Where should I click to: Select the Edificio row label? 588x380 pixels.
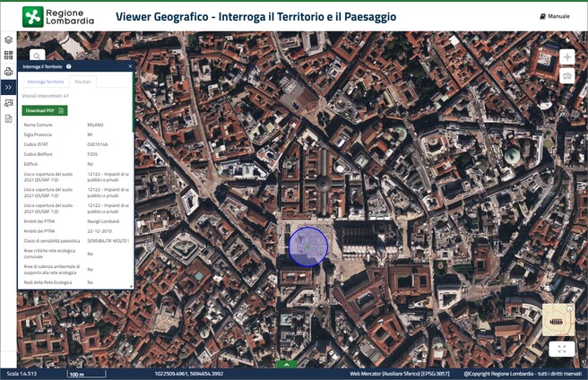tap(30, 164)
